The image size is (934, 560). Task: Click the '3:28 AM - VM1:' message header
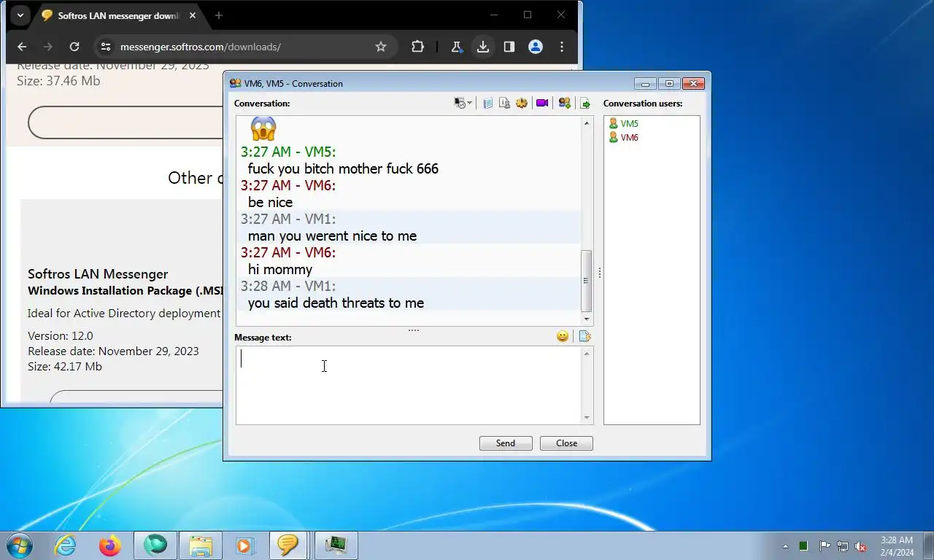288,286
